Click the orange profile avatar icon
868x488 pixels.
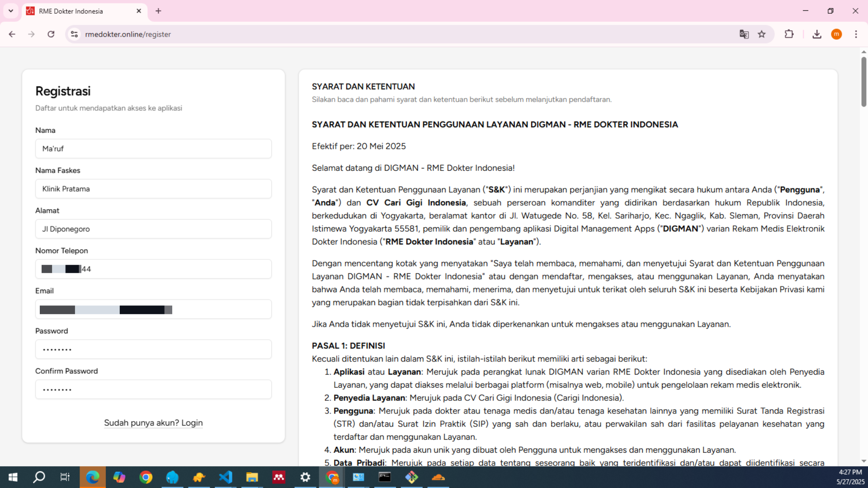836,34
